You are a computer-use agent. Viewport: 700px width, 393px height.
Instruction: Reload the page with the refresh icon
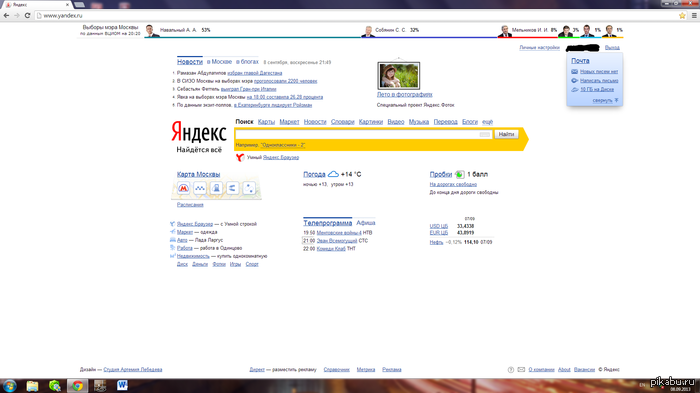point(27,16)
